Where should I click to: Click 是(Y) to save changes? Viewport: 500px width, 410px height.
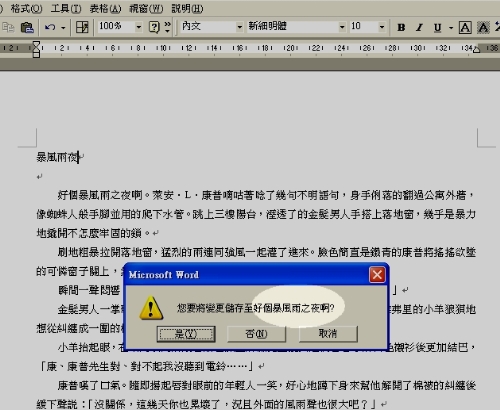tap(186, 334)
